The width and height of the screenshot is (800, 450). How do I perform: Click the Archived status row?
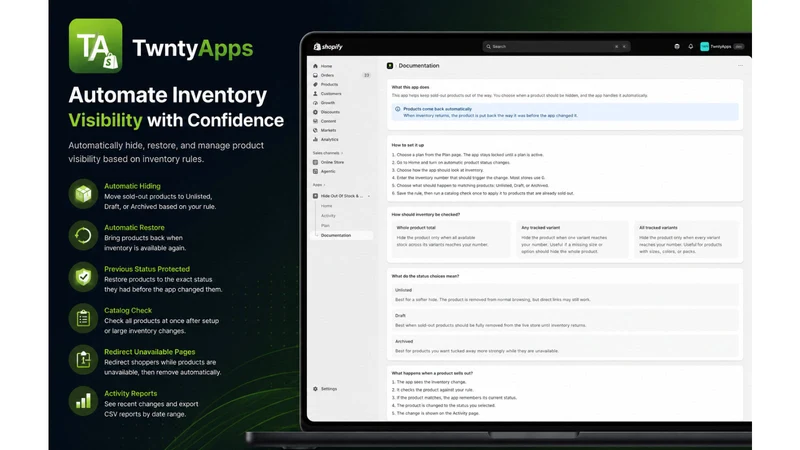click(x=565, y=346)
